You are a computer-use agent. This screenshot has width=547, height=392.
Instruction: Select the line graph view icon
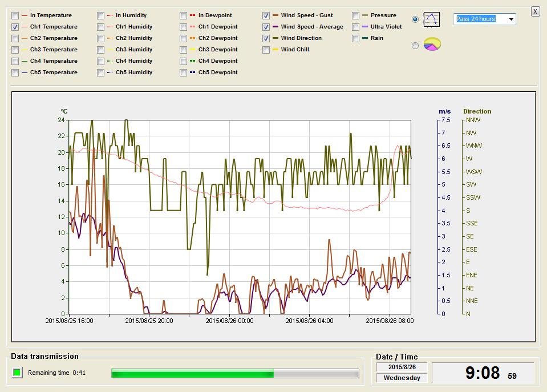pos(431,19)
